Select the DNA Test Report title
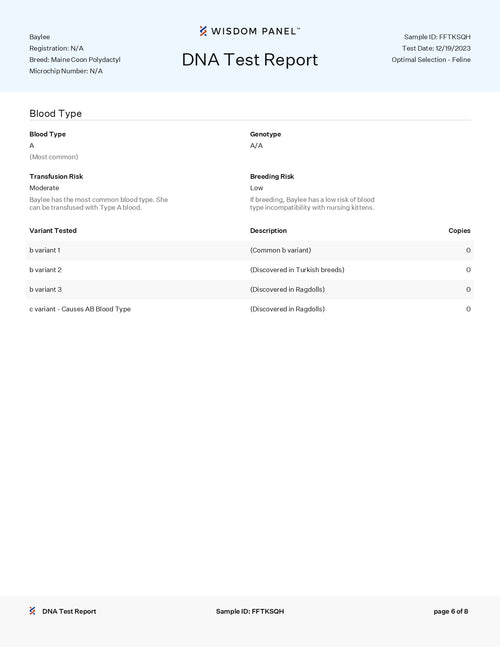 pos(250,60)
